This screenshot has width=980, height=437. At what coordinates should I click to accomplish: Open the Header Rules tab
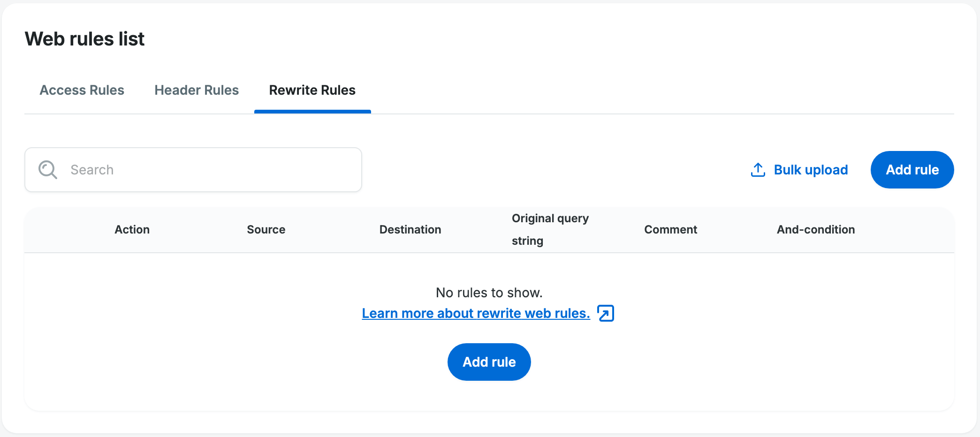point(197,90)
